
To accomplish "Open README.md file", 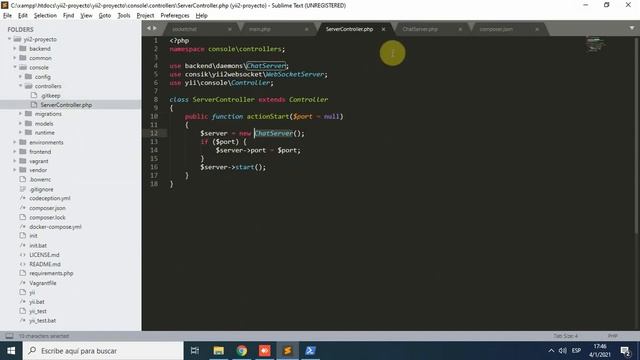I will [45, 264].
